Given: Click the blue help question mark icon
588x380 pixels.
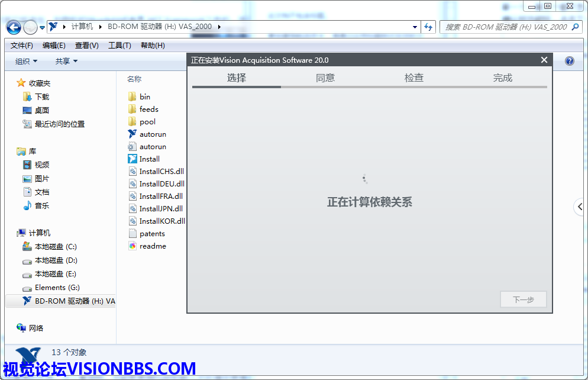Looking at the screenshot, I should [570, 61].
